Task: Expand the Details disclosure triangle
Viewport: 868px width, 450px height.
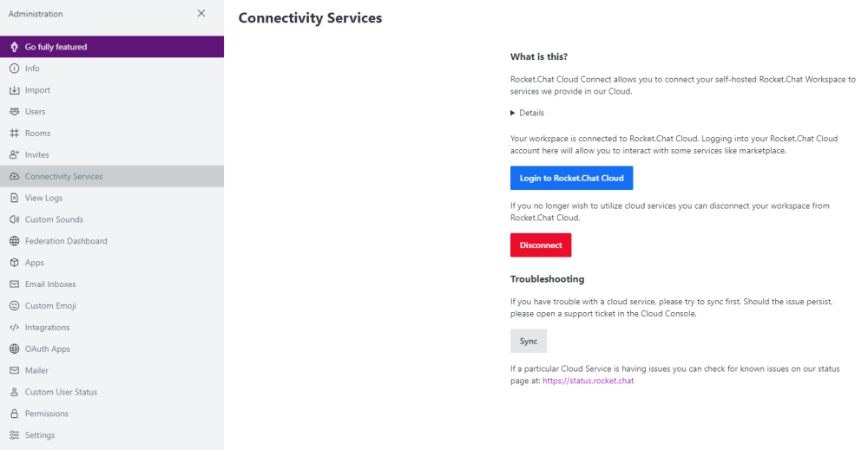Action: point(513,113)
